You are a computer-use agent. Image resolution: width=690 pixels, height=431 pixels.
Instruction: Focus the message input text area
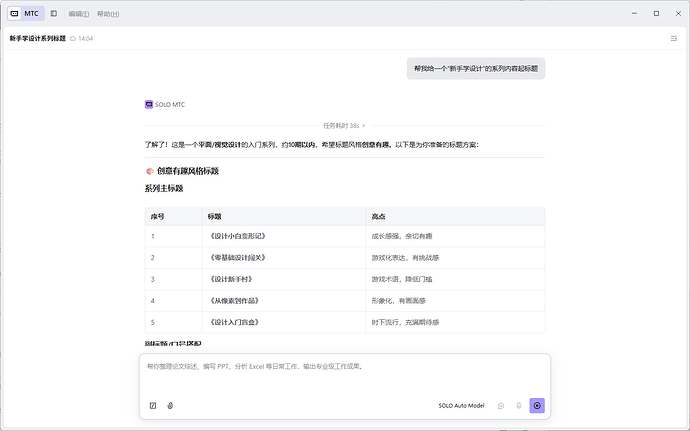(345, 375)
